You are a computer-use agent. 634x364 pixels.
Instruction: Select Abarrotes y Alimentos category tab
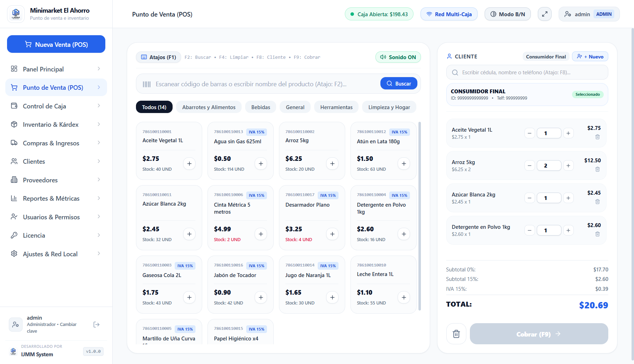(209, 107)
